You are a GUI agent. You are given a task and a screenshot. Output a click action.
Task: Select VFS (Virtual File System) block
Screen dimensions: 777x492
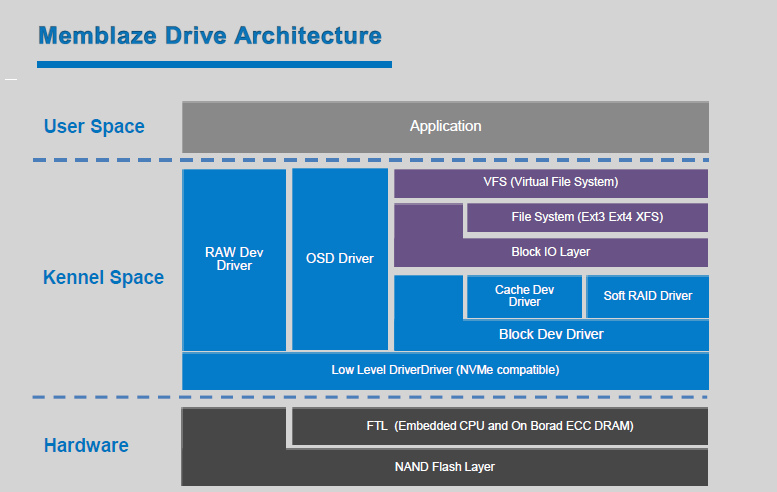coord(551,183)
